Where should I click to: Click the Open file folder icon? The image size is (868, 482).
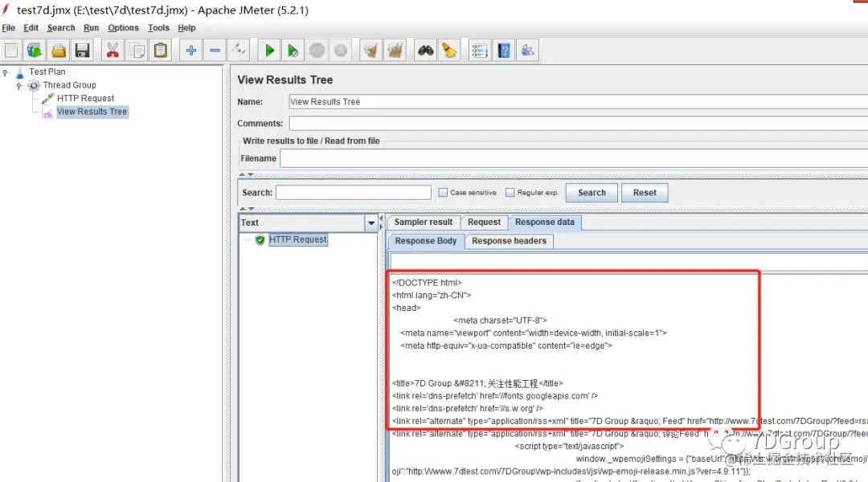pos(58,51)
